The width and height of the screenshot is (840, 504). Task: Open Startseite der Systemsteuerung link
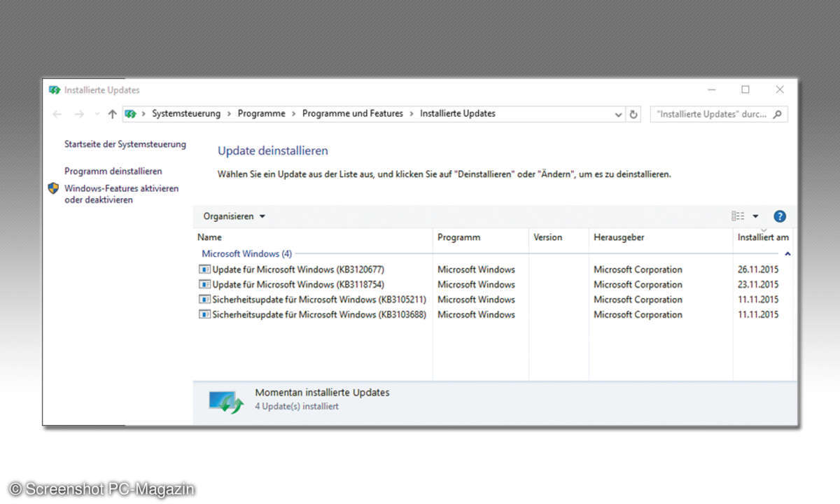[x=125, y=144]
